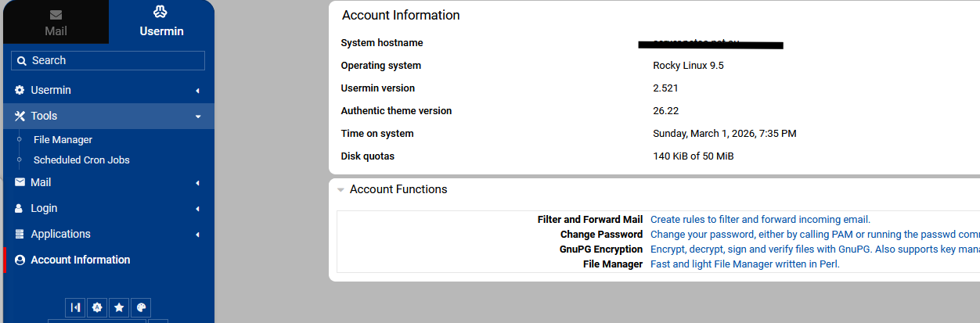Open File Manager under Tools
The image size is (980, 323).
coord(63,140)
